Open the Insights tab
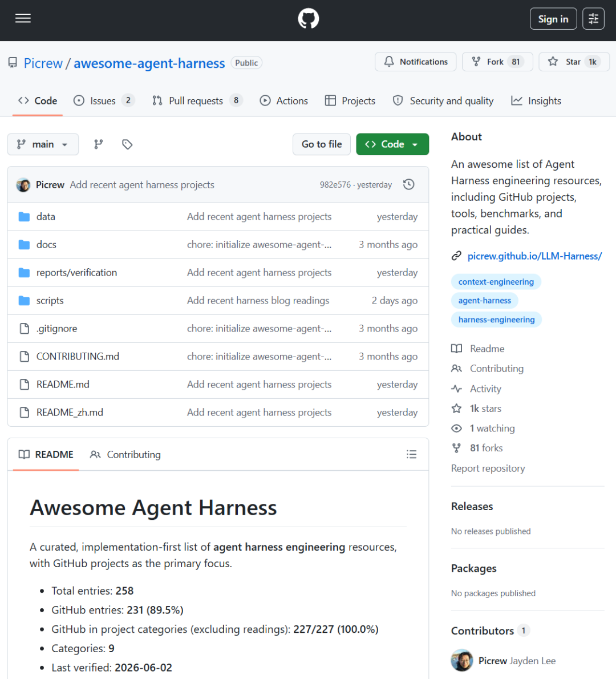This screenshot has width=616, height=679. click(536, 101)
